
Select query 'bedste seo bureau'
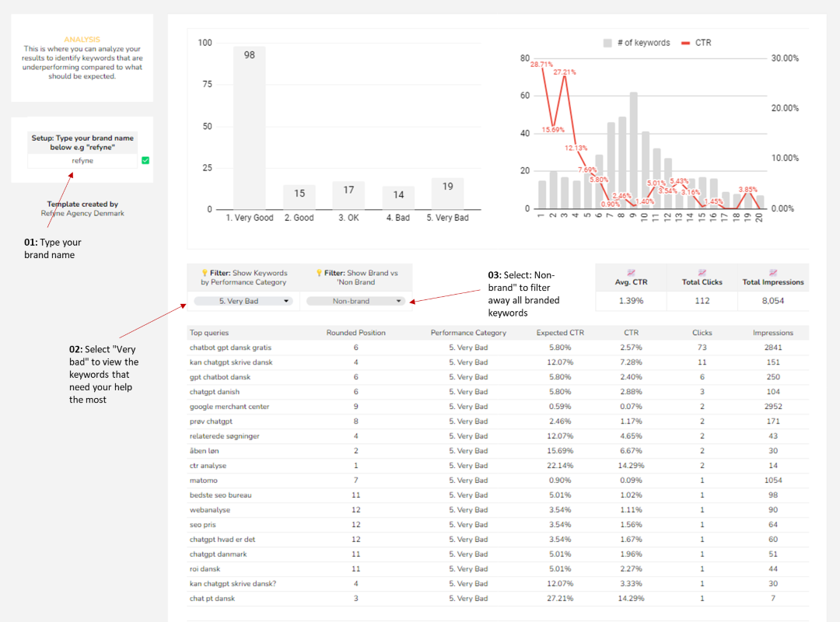[220, 495]
